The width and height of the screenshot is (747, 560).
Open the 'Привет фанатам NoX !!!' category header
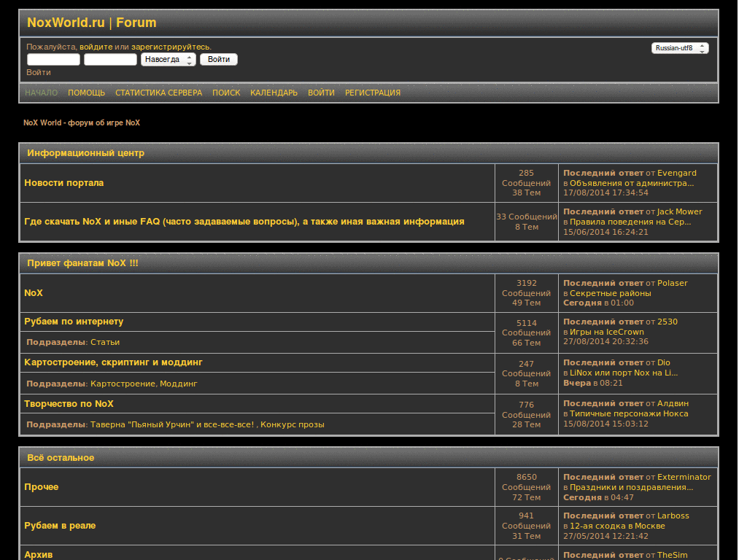tap(82, 262)
